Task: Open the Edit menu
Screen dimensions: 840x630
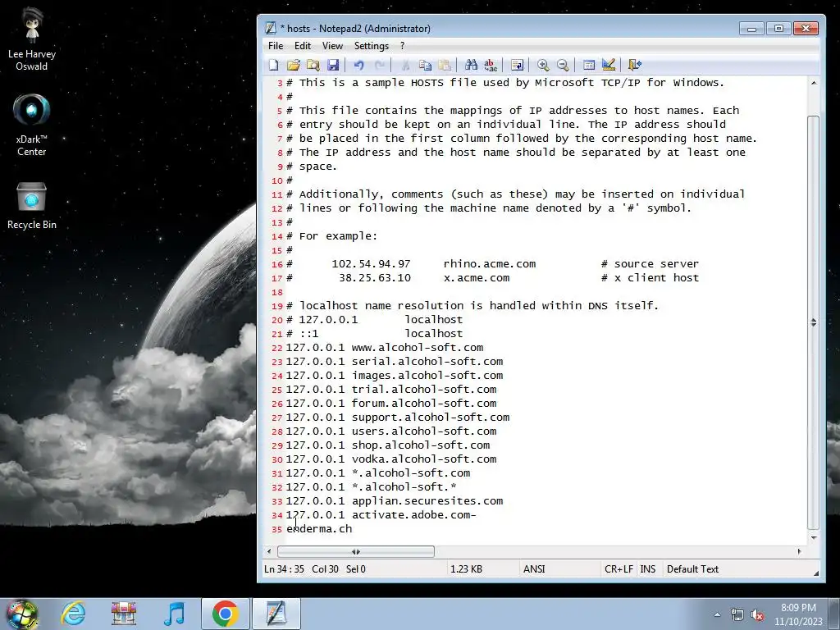Action: 303,46
